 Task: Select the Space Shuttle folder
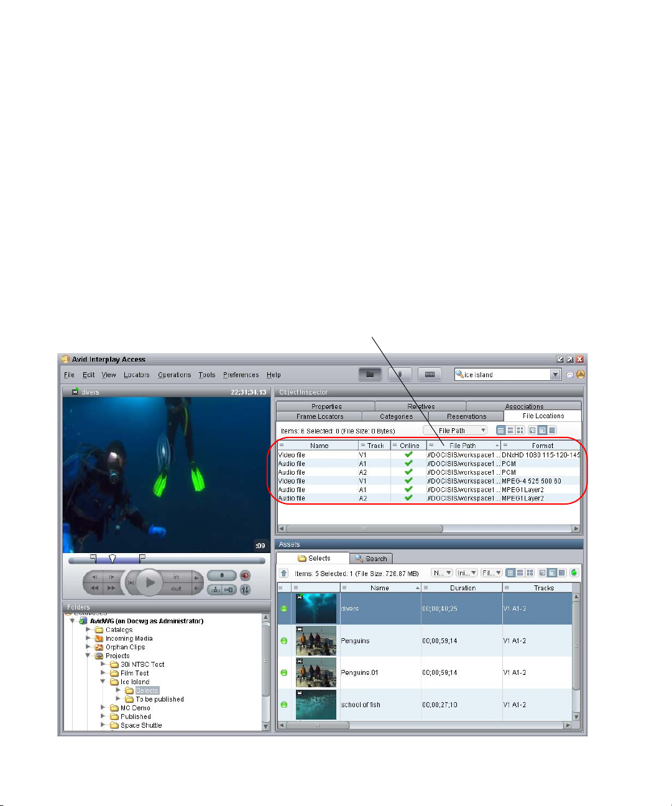tap(141, 725)
